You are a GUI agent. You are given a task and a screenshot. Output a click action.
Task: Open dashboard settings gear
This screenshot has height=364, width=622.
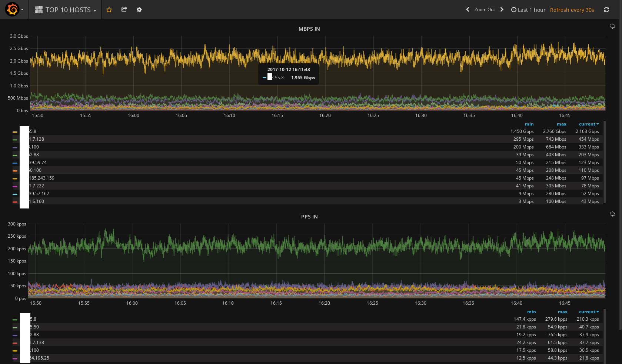click(x=139, y=10)
